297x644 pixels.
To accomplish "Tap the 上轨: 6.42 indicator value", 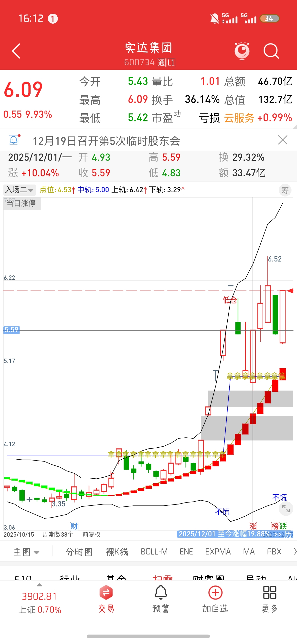I will click(129, 190).
